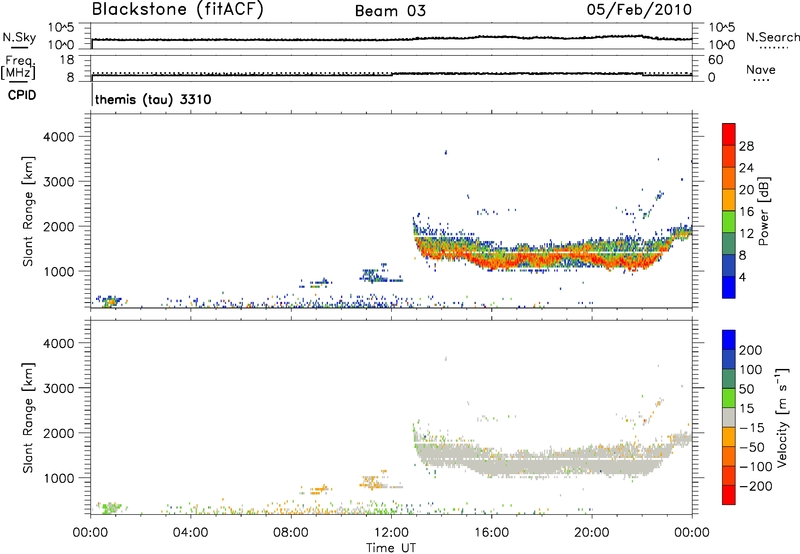The height and width of the screenshot is (554, 800).
Task: Click the '16:00' time axis tick
Action: coord(491,533)
